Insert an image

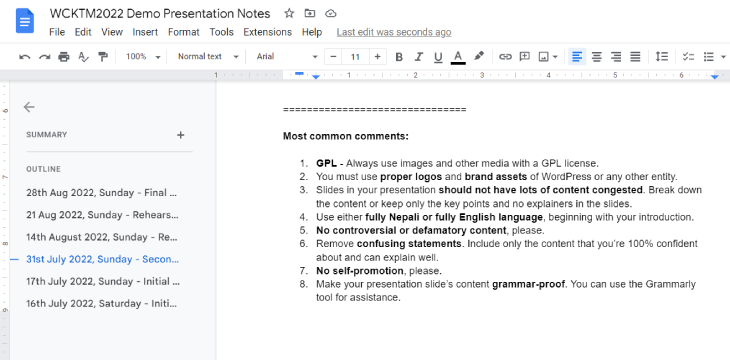point(543,57)
